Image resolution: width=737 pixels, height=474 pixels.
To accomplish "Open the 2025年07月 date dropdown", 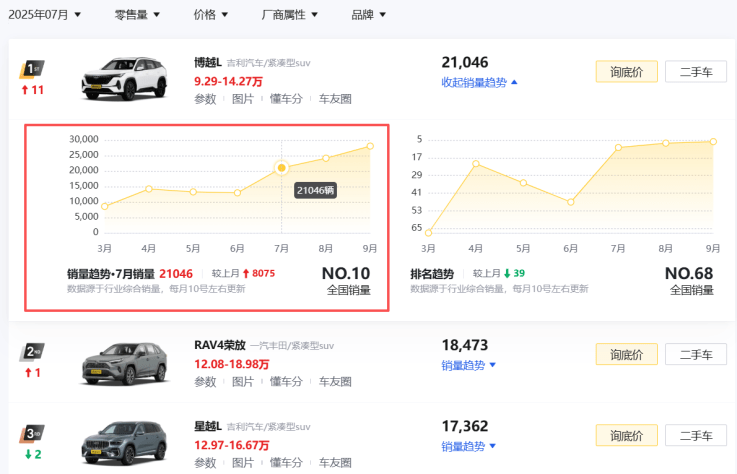I will pyautogui.click(x=45, y=15).
